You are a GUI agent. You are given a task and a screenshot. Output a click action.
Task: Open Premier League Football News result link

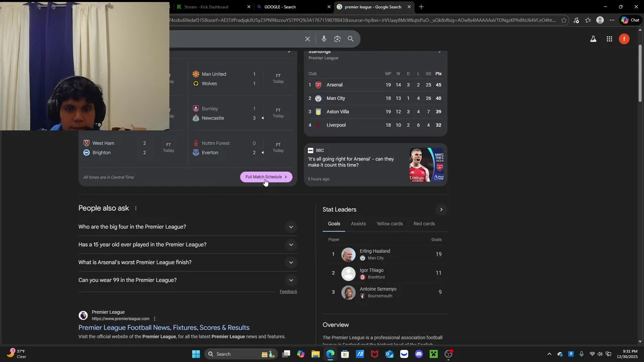point(164,328)
